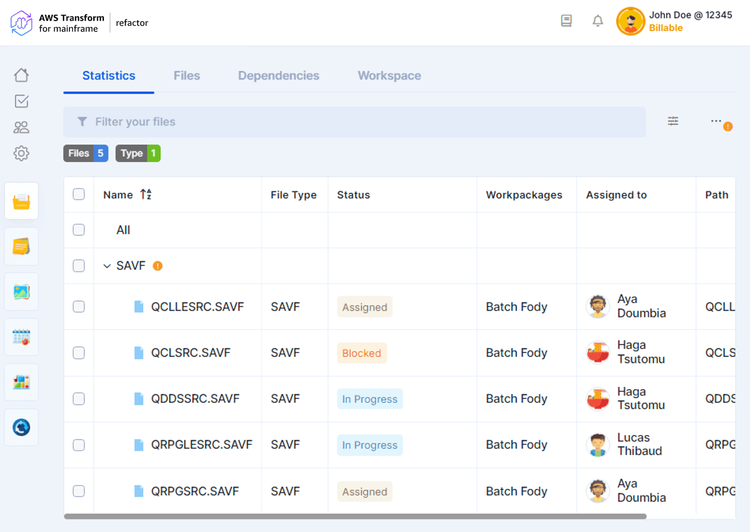Open the picture gallery app icon
Image resolution: width=750 pixels, height=532 pixels.
(22, 292)
